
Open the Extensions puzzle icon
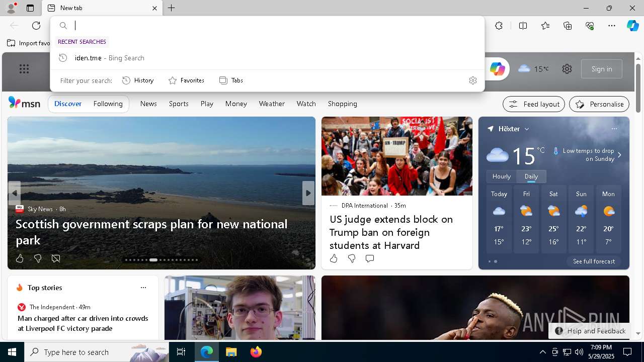pos(499,26)
